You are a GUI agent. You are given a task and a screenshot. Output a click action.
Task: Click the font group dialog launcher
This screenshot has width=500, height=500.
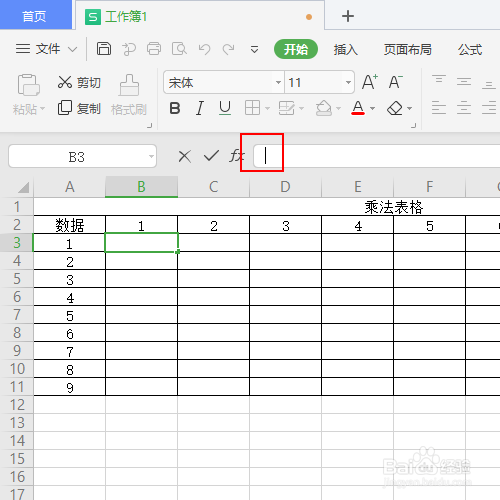point(414,126)
